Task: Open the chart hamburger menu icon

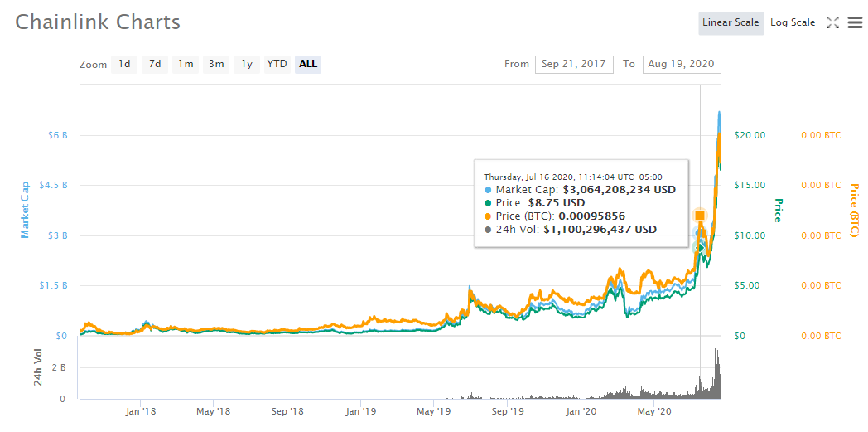Action: coord(855,22)
